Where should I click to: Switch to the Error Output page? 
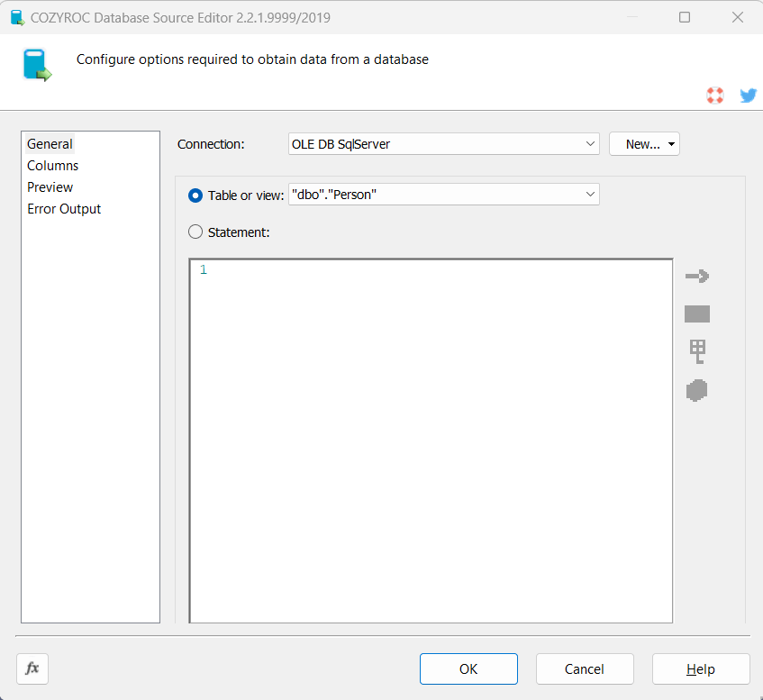point(64,209)
